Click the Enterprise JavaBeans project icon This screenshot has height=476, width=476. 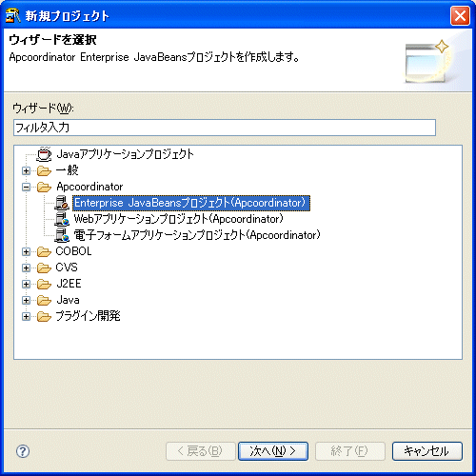pyautogui.click(x=62, y=203)
